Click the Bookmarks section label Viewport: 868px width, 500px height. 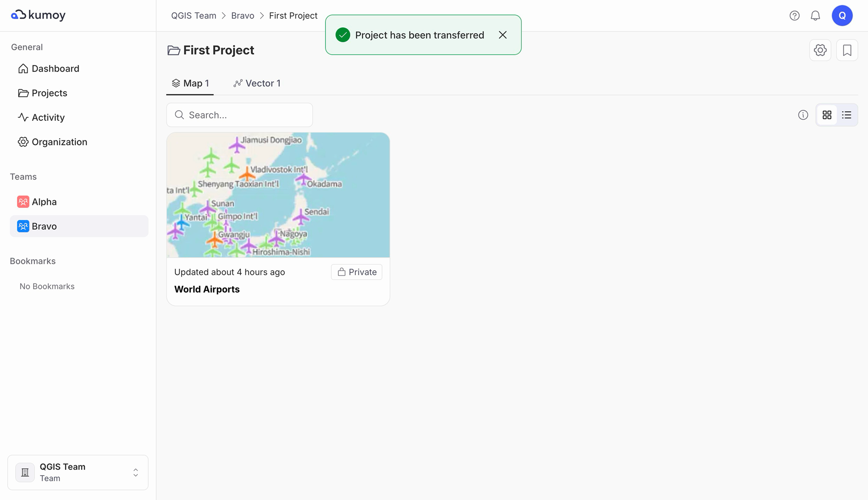[33, 261]
